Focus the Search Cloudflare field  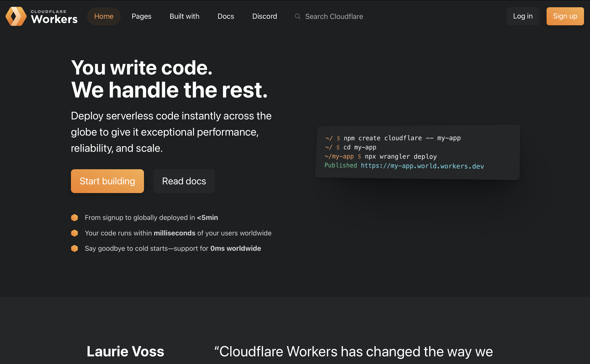(334, 16)
